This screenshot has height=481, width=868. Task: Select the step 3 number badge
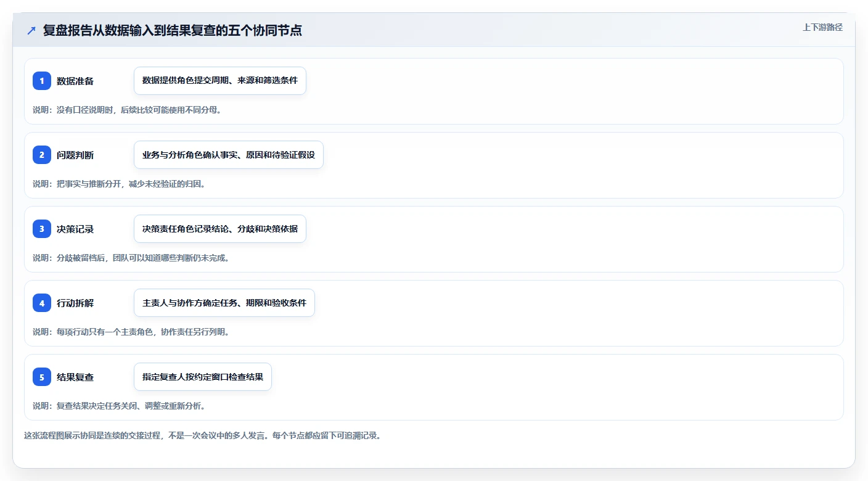pyautogui.click(x=42, y=229)
